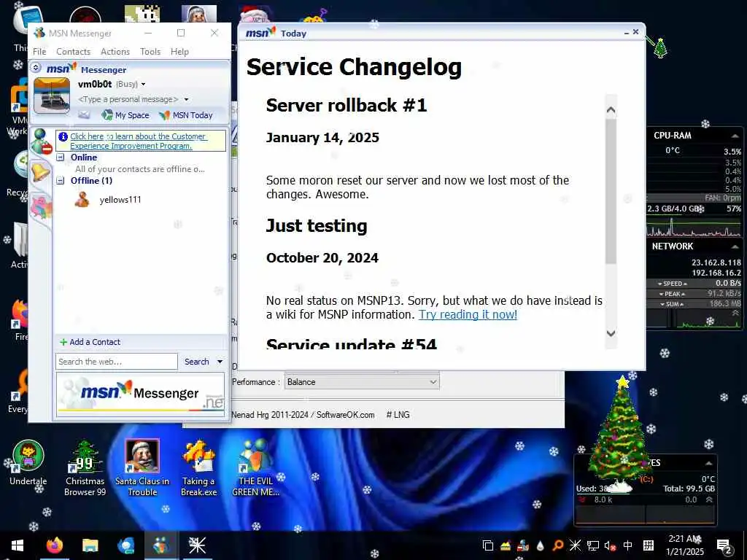Open the Santa Claus in Trouble shortcut
Image resolution: width=747 pixels, height=560 pixels.
142,468
